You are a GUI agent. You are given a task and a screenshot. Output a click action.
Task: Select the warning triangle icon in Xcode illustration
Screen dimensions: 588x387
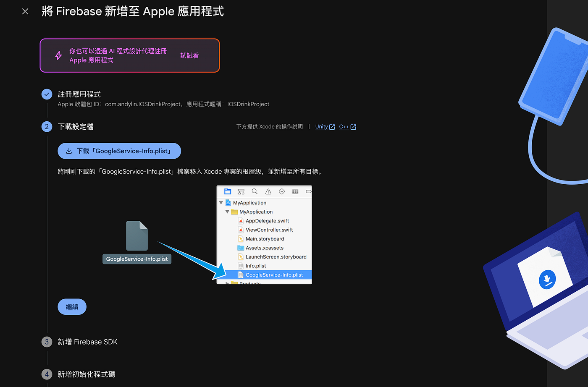click(x=268, y=191)
